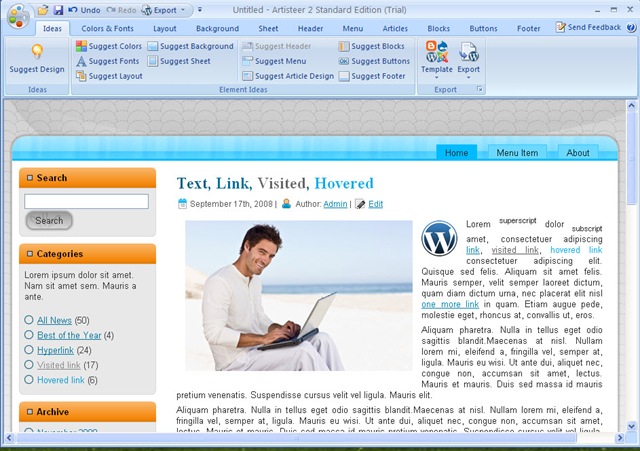Click the horizontal scrollbar right arrow
Screen dimensions: 640x451
pyautogui.click(x=620, y=438)
